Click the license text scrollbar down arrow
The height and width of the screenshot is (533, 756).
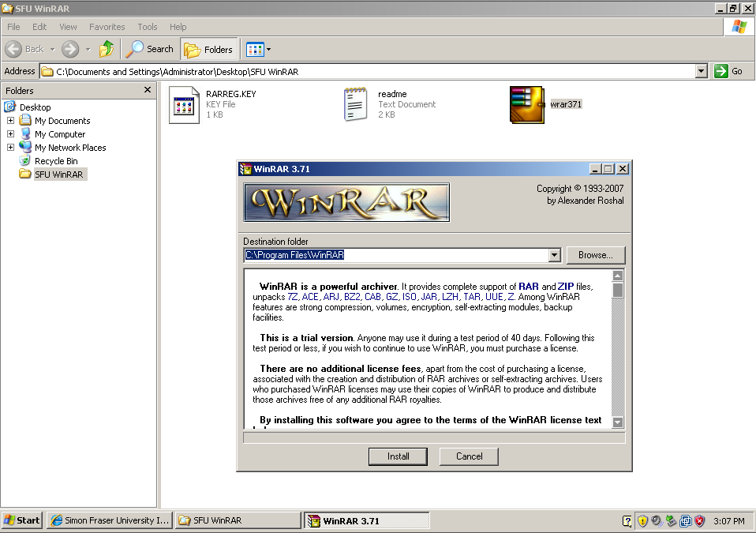(618, 422)
